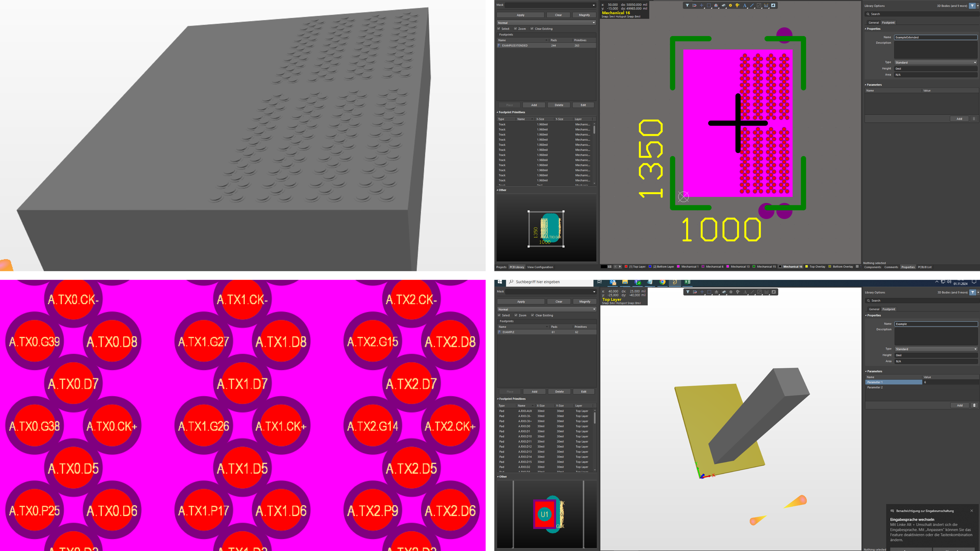Screen dimensions: 980x551
Task: Choose the move/crosshair tool in ExampleExtended toolbar
Action: (702, 5)
